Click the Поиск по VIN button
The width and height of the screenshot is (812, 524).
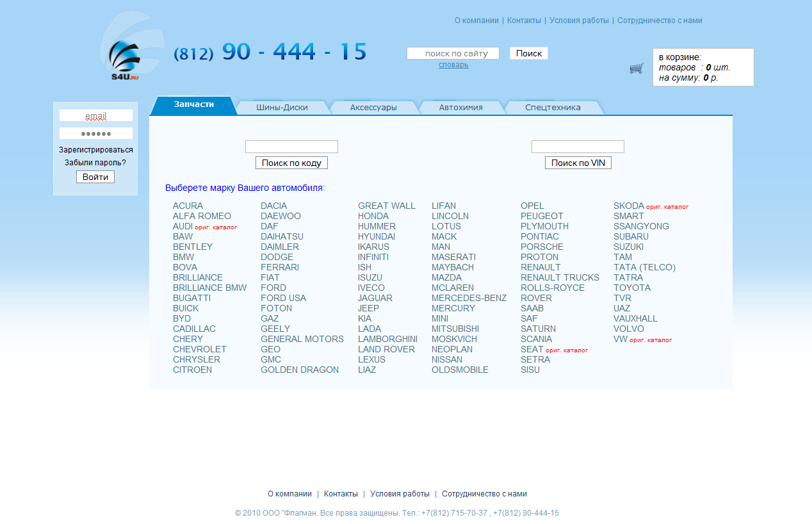click(x=578, y=163)
